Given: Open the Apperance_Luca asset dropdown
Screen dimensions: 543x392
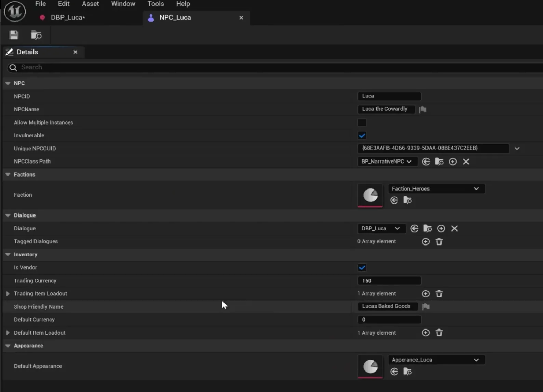Looking at the screenshot, I should [436, 360].
